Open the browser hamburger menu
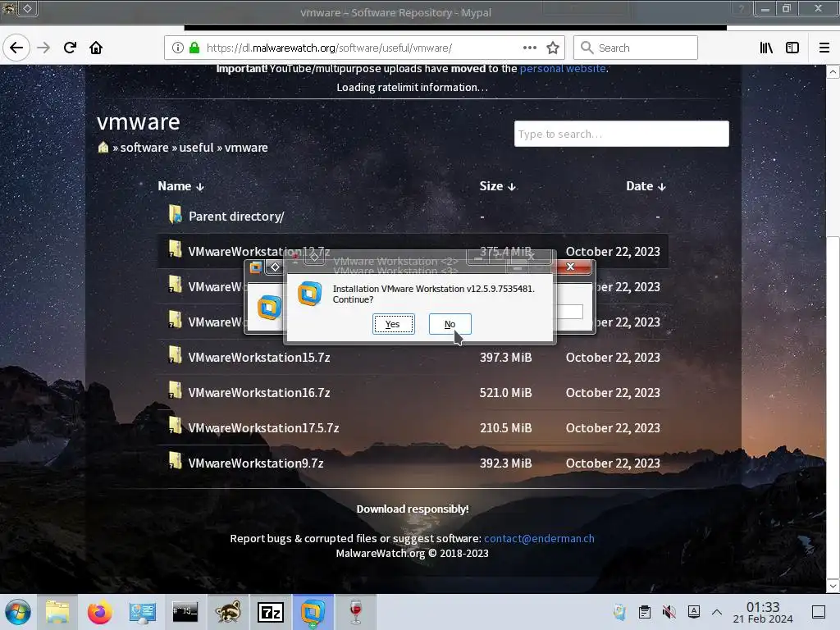840x630 pixels. coord(824,48)
